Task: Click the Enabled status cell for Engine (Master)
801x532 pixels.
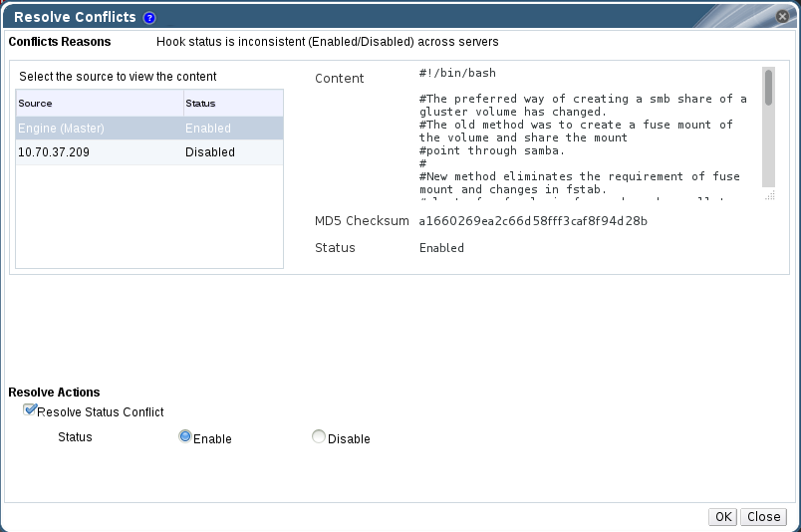Action: (208, 129)
